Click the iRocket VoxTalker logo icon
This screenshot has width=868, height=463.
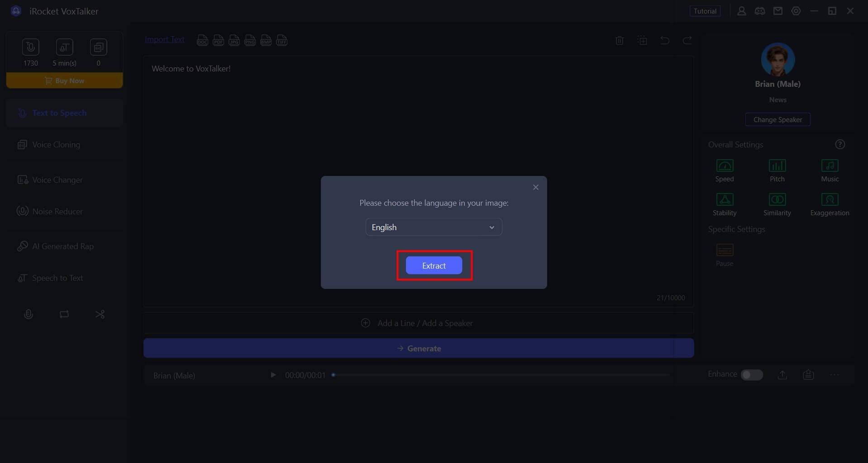16,11
